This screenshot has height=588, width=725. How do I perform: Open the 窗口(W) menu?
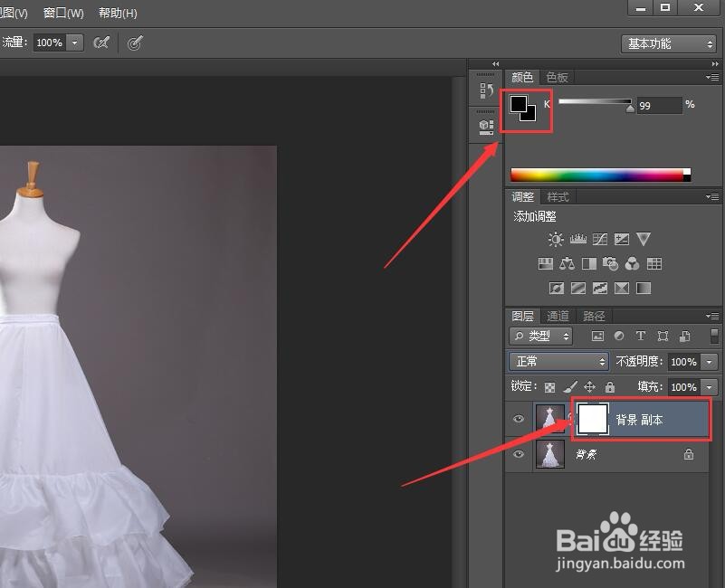coord(63,13)
